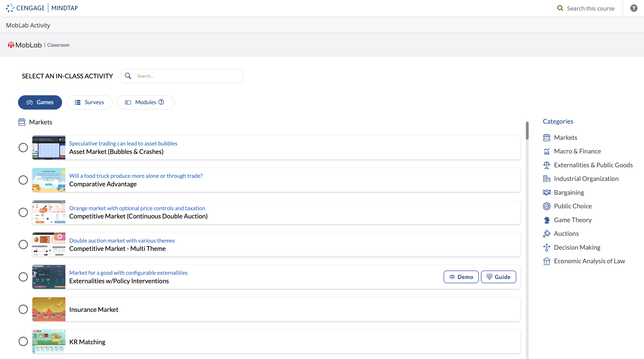Click the Decision Making branching icon
Viewport: 644px width, 359px height.
pos(547,247)
